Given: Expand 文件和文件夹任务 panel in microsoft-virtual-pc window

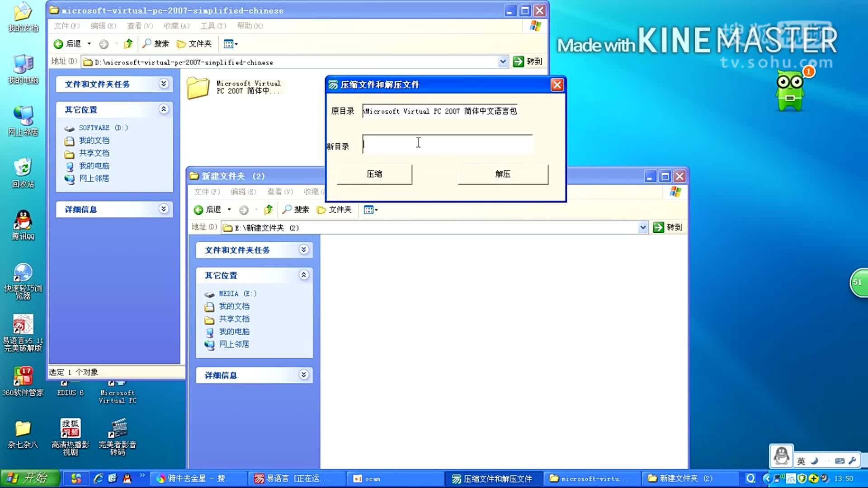Looking at the screenshot, I should [x=164, y=84].
